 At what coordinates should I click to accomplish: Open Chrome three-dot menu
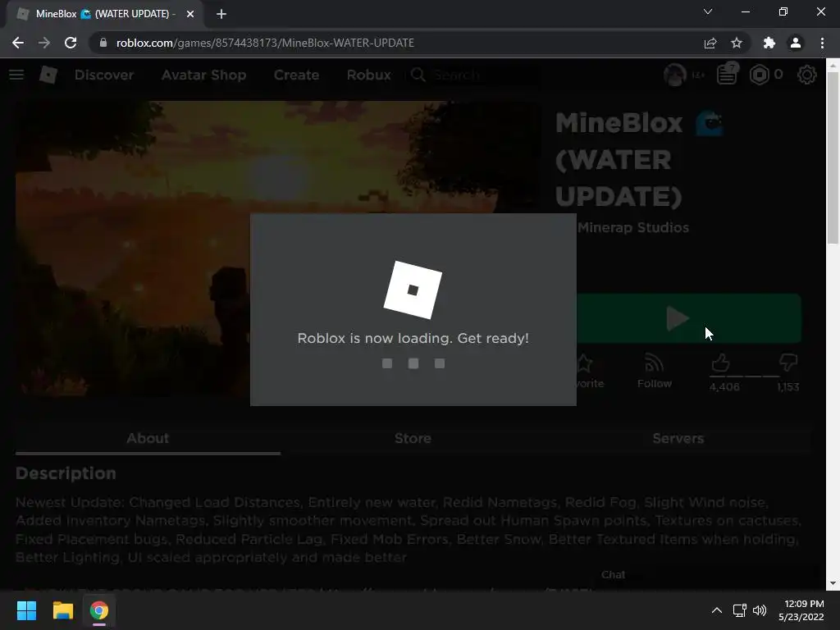(x=822, y=43)
